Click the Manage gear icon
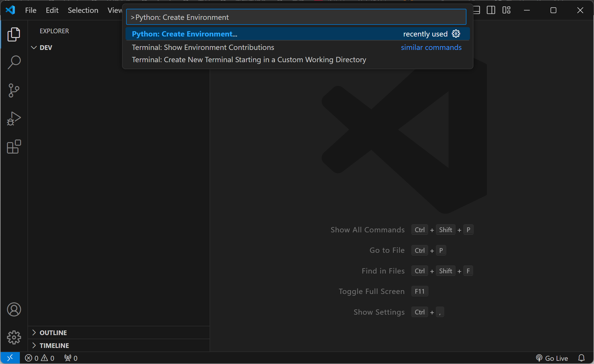The width and height of the screenshot is (594, 364). pyautogui.click(x=14, y=337)
